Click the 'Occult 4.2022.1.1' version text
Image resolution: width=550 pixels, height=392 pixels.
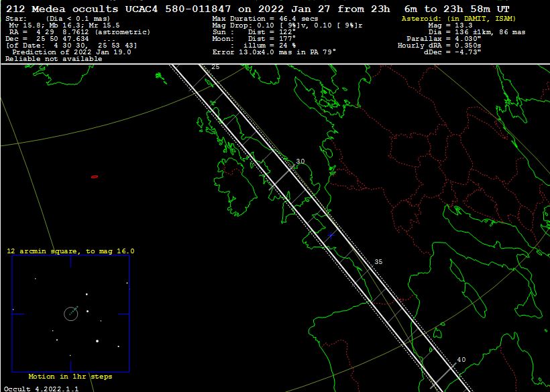[41, 388]
